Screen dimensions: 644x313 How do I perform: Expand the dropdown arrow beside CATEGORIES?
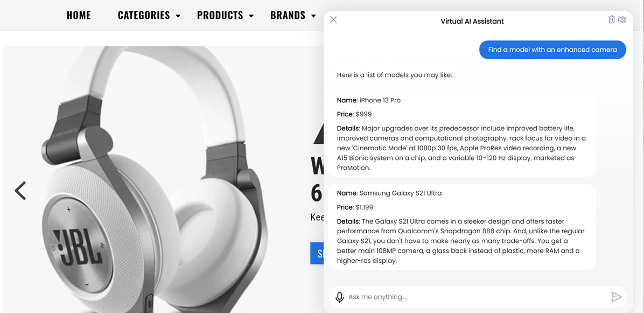pyautogui.click(x=178, y=16)
